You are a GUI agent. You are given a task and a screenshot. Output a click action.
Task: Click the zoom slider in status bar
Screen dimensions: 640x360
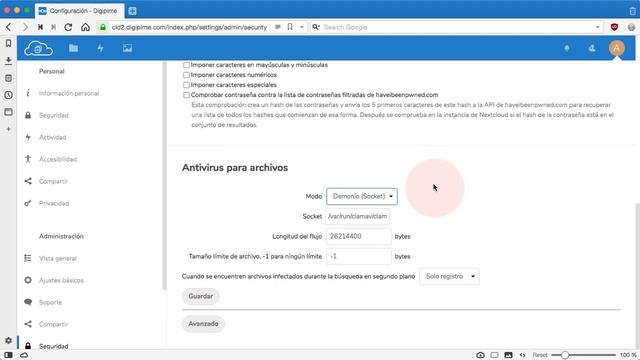584,355
